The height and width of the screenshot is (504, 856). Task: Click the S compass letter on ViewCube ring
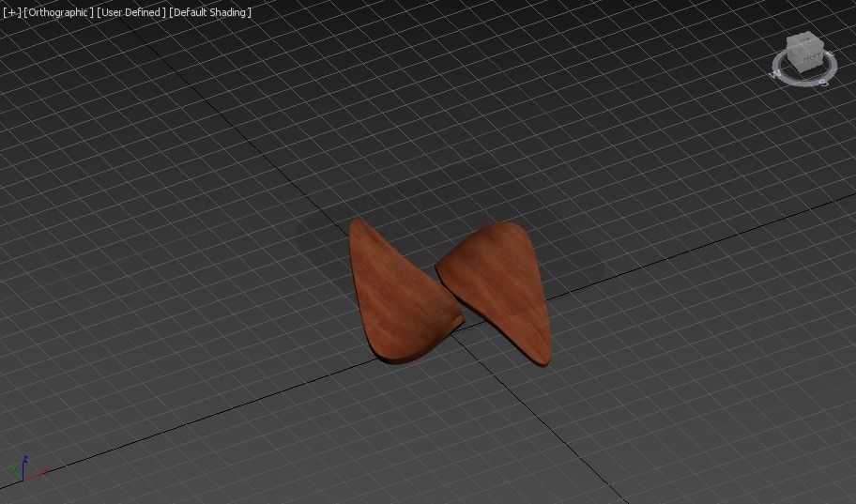click(824, 83)
